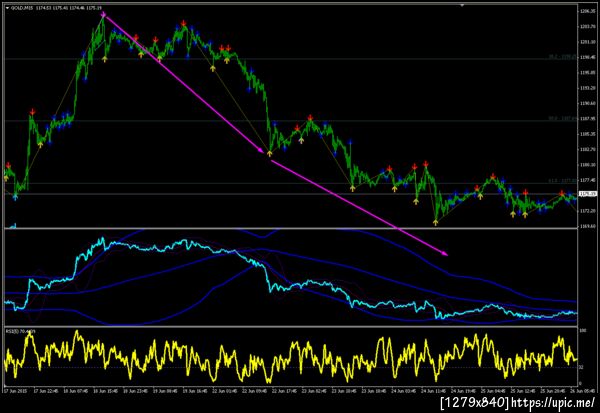Click the highlighted current price tag 1175.19

tap(588, 194)
